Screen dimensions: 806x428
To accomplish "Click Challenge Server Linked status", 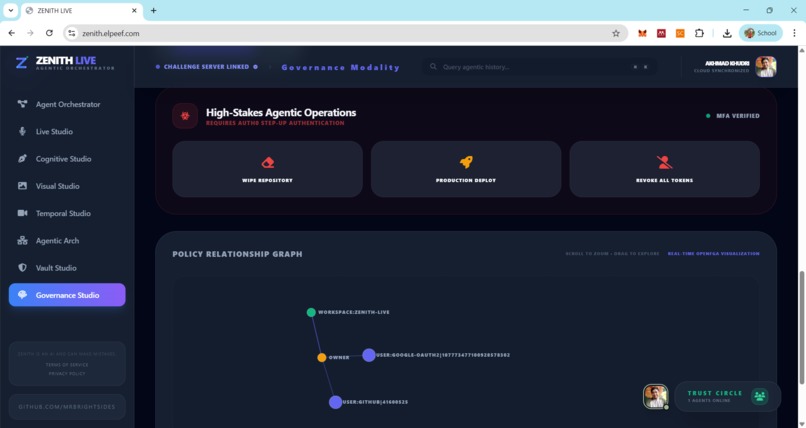I will 206,67.
